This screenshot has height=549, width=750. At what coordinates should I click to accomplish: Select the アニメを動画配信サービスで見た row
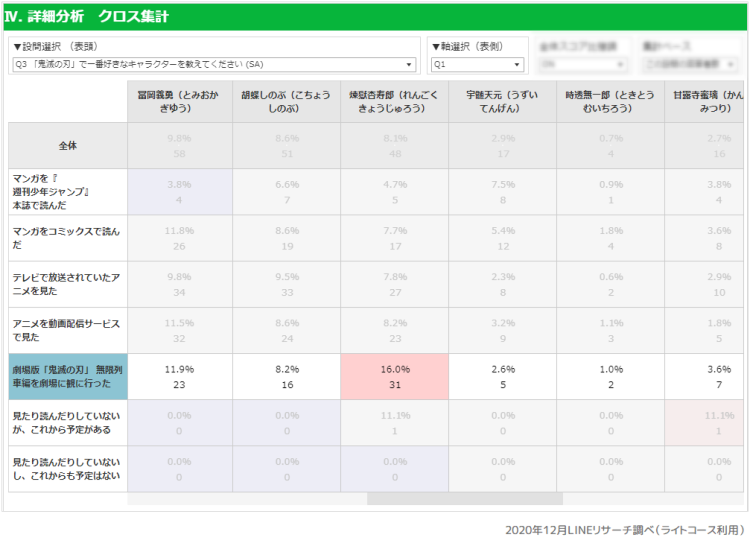(68, 330)
